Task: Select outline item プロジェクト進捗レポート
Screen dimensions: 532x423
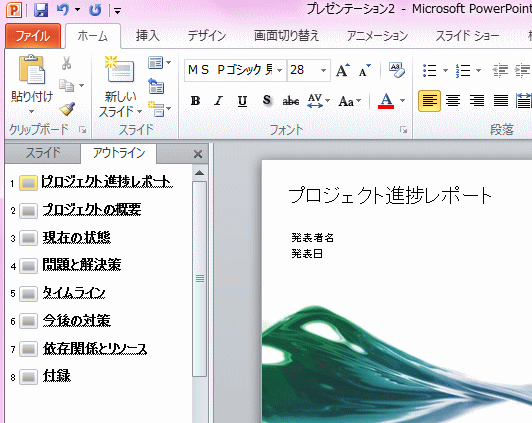Action: point(107,182)
